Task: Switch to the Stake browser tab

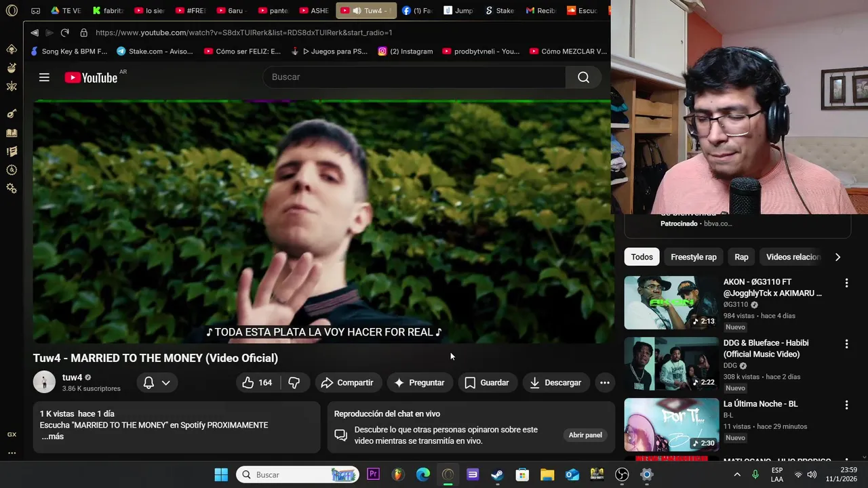Action: 500,11
